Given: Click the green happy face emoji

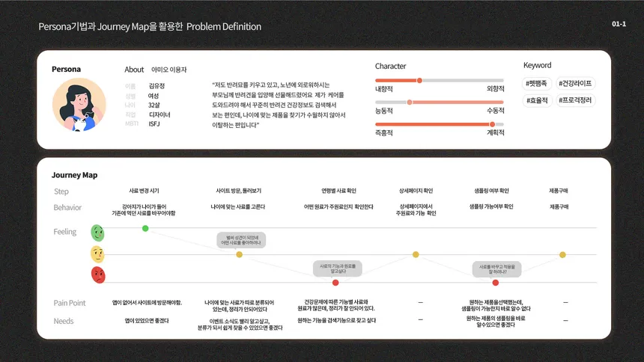Looking at the screenshot, I should (97, 233).
